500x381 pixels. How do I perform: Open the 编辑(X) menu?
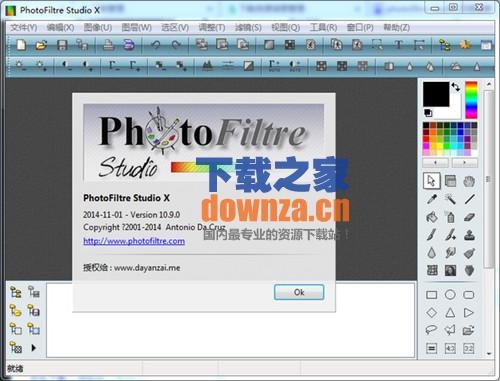click(60, 28)
